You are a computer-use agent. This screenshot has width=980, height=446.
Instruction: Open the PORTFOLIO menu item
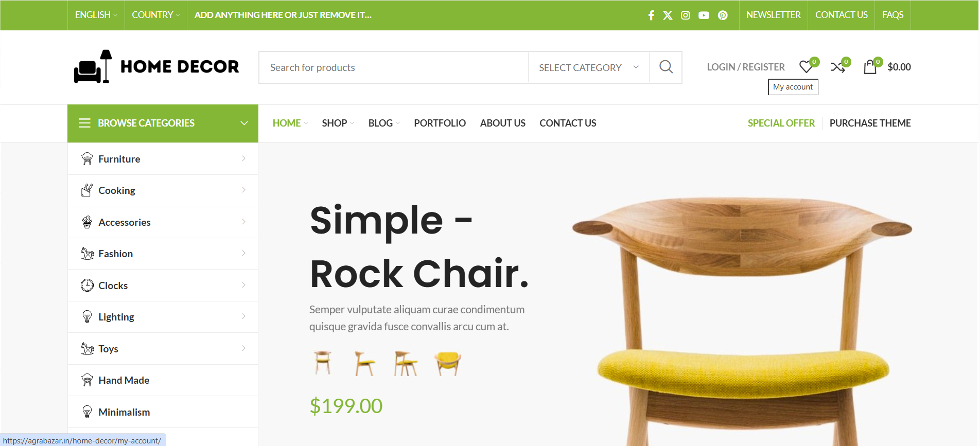pyautogui.click(x=440, y=123)
